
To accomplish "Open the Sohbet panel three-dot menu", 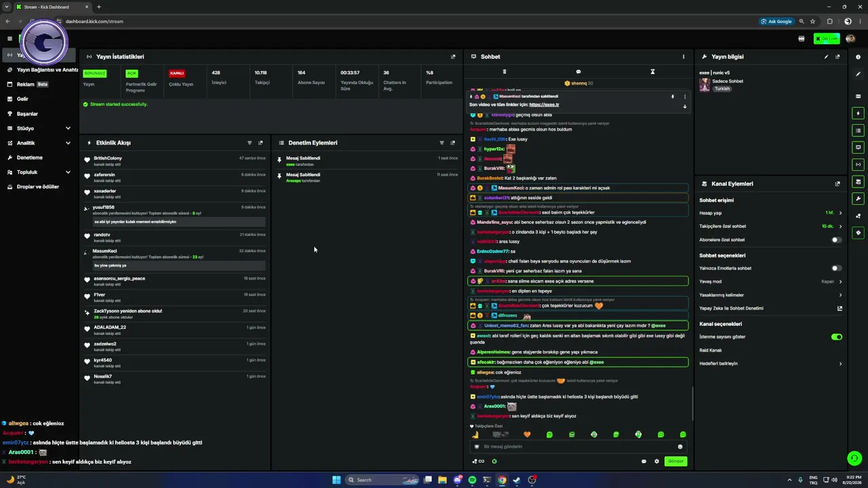I will pyautogui.click(x=684, y=57).
